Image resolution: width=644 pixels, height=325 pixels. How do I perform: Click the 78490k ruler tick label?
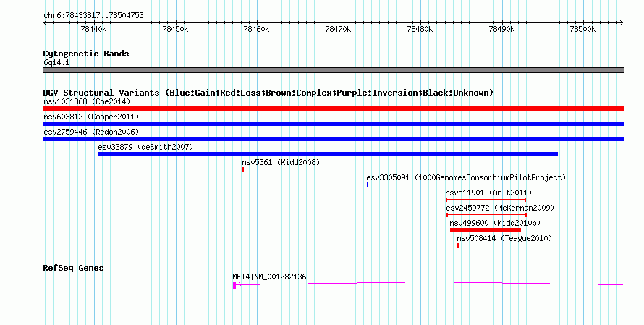click(501, 29)
